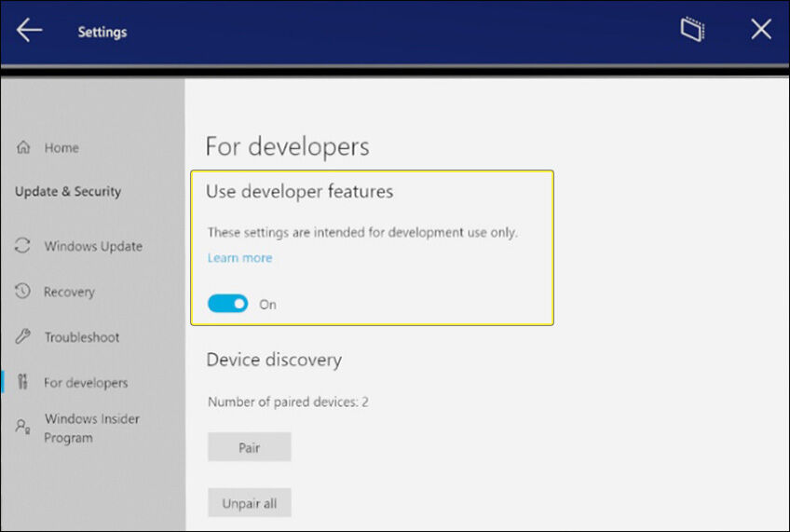Close the Settings window
The image size is (790, 532).
click(x=761, y=29)
